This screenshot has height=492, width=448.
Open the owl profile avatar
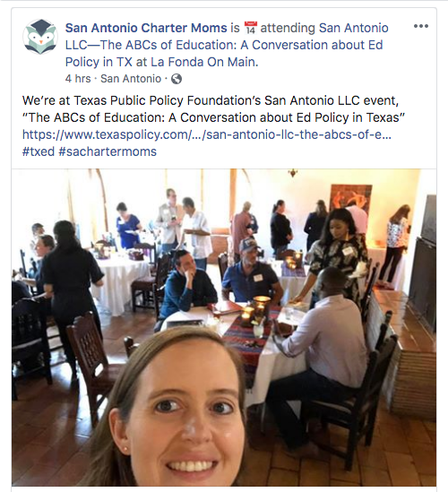coord(40,37)
